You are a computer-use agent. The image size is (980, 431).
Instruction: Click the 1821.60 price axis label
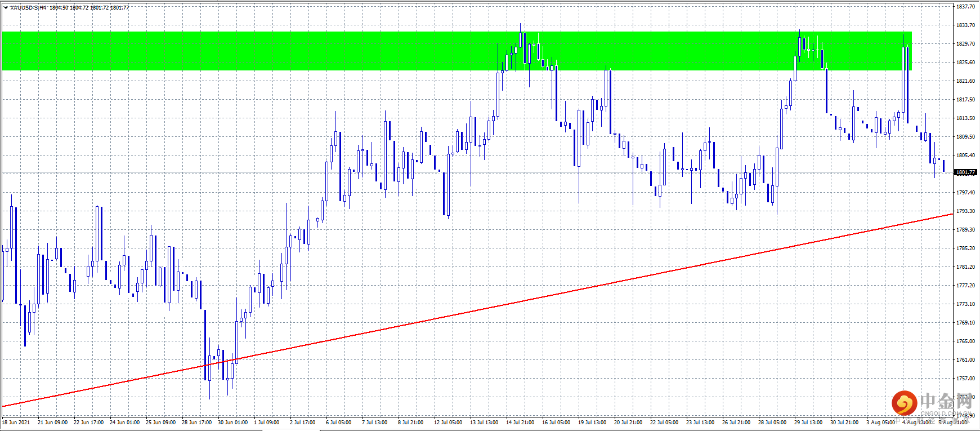coord(965,81)
